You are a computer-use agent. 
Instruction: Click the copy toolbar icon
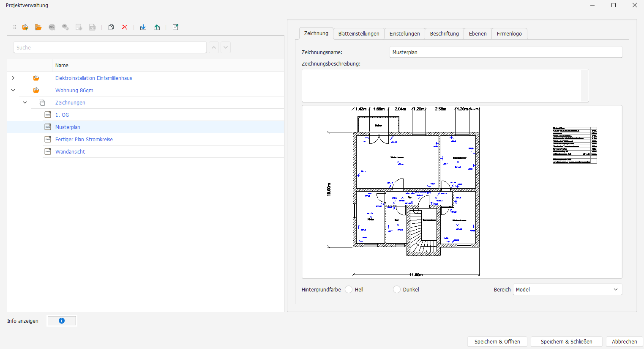tap(111, 27)
